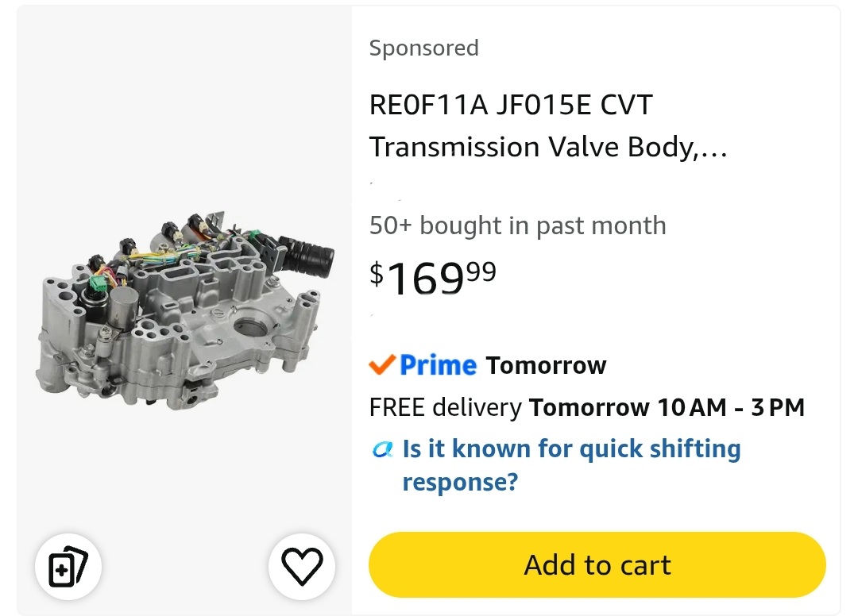This screenshot has width=858, height=616.
Task: Click the orange Prime checkmark icon
Action: point(382,364)
